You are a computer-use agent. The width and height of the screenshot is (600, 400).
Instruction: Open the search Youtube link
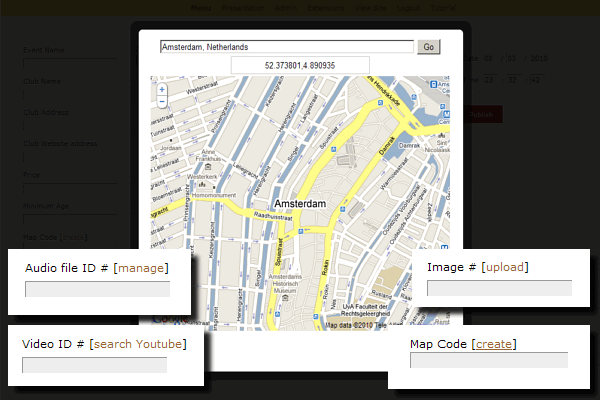[x=138, y=344]
